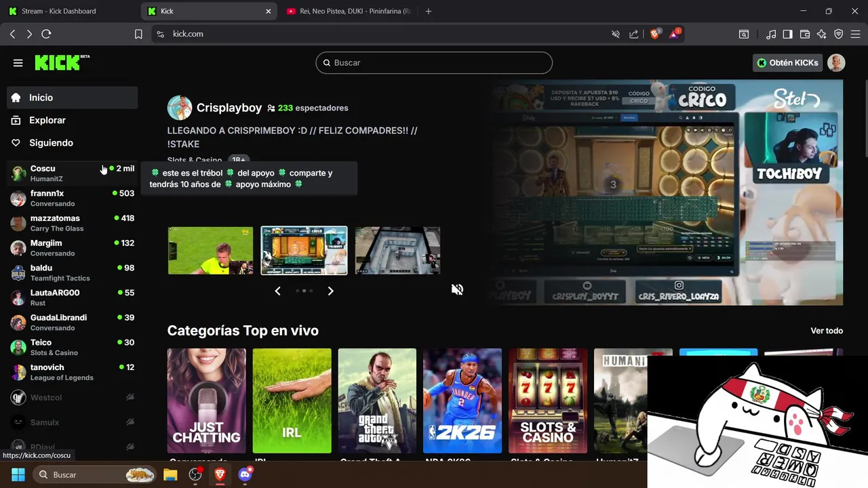Screen dimensions: 868x488
Task: Open the Windows Start menu
Action: (18, 474)
